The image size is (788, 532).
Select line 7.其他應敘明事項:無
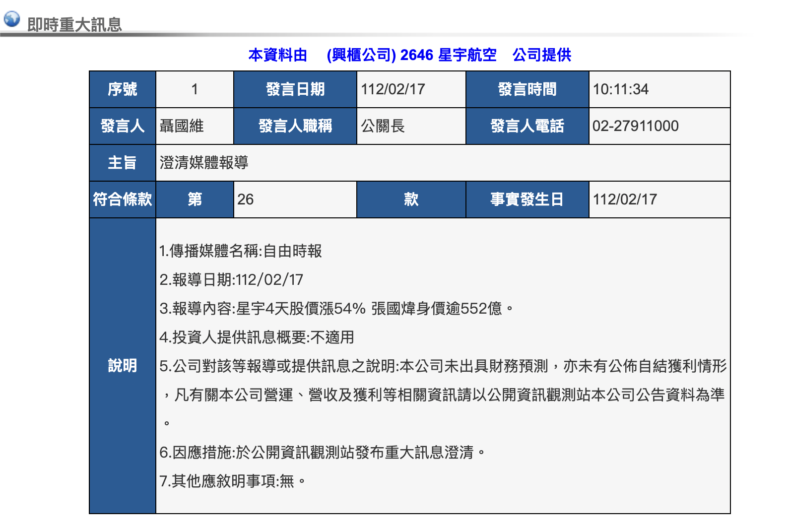click(x=232, y=481)
